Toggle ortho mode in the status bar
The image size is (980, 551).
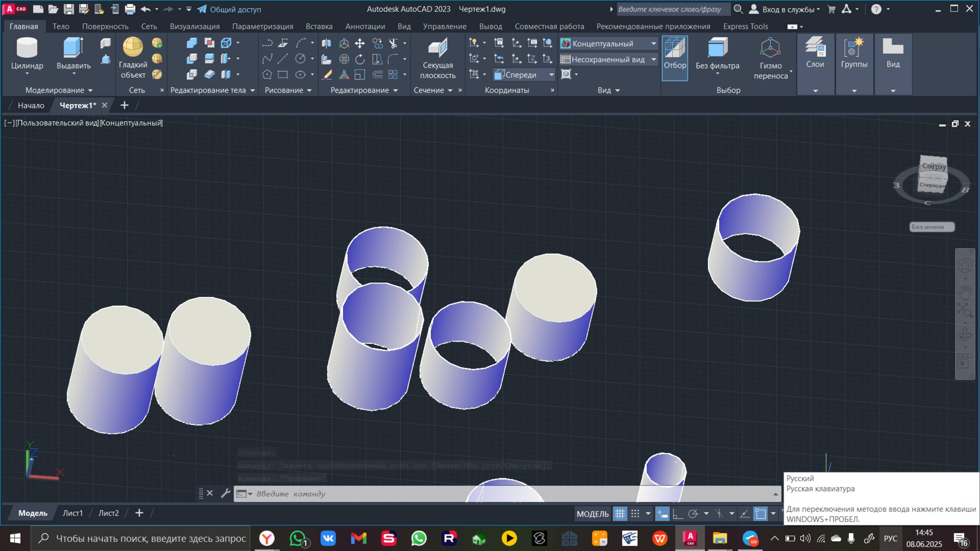click(x=678, y=514)
